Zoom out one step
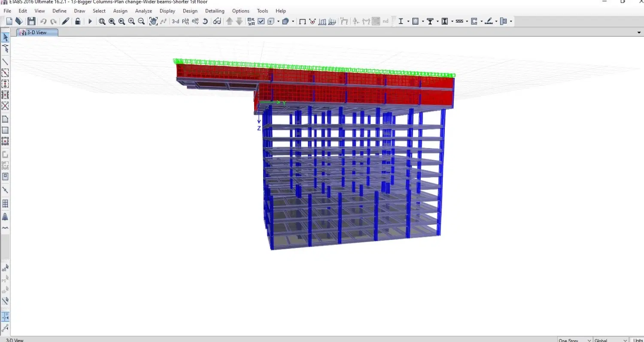The image size is (644, 342). pyautogui.click(x=141, y=21)
